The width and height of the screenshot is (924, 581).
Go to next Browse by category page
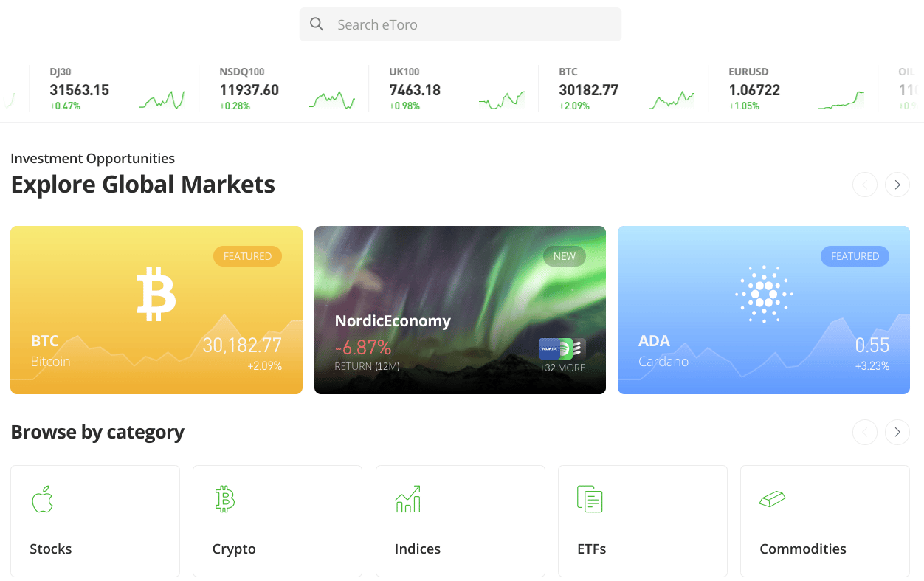[897, 432]
